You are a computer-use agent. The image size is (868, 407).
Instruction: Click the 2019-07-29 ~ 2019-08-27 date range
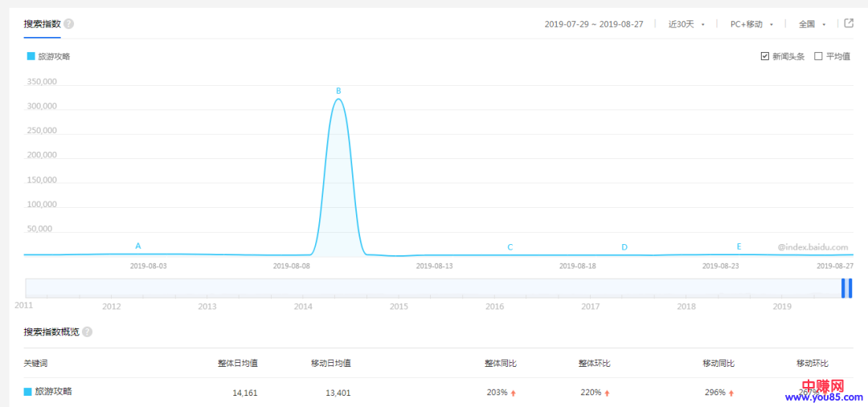(x=594, y=24)
